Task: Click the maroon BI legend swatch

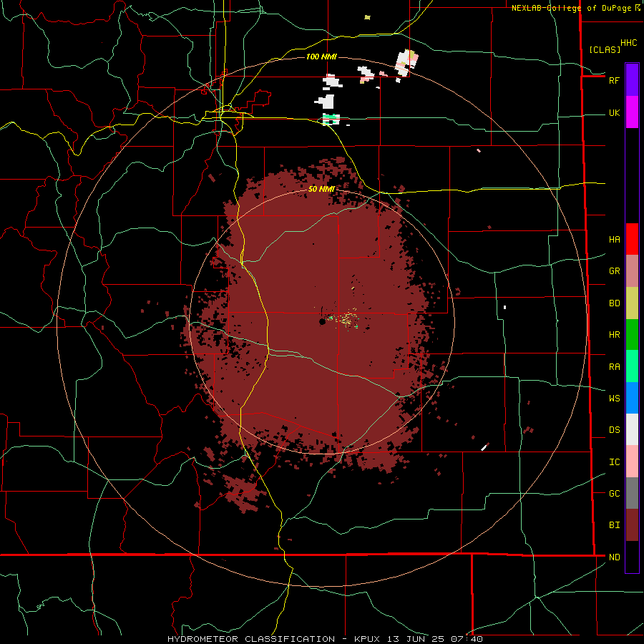Action: coord(632,525)
